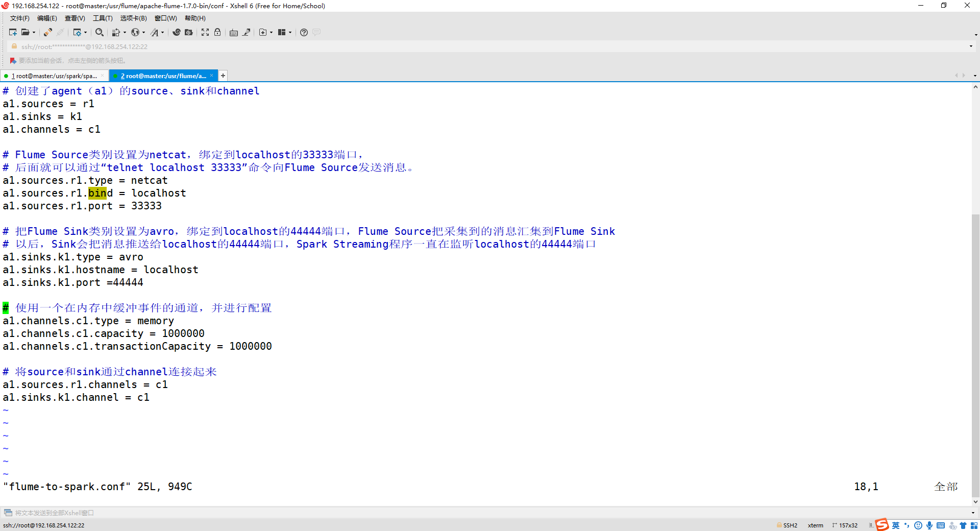The image size is (980, 531).
Task: Close the root@master:/usr/spark tab
Action: point(102,76)
